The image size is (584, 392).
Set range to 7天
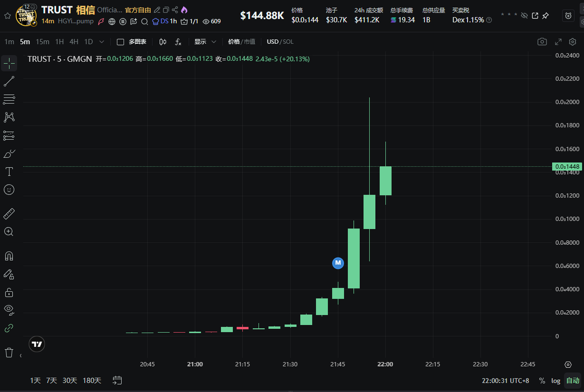pos(52,380)
